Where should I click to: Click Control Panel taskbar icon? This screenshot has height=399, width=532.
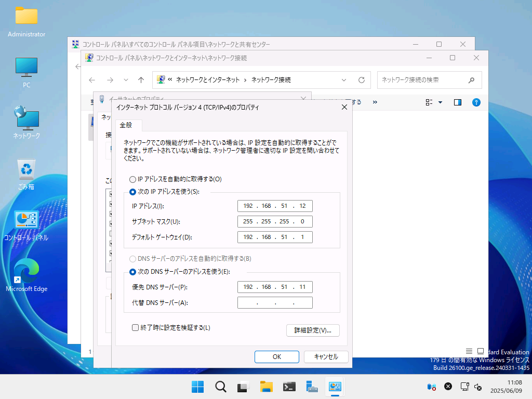[x=335, y=387]
